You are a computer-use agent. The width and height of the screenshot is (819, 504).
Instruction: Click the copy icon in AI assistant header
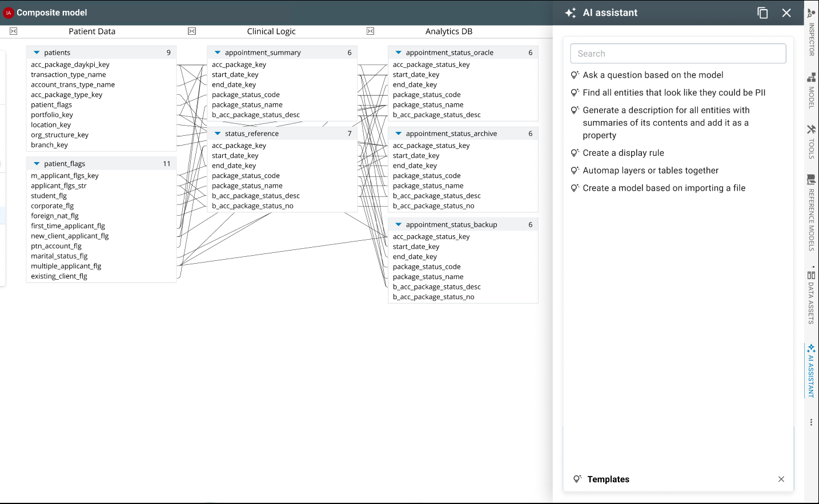[x=762, y=12]
